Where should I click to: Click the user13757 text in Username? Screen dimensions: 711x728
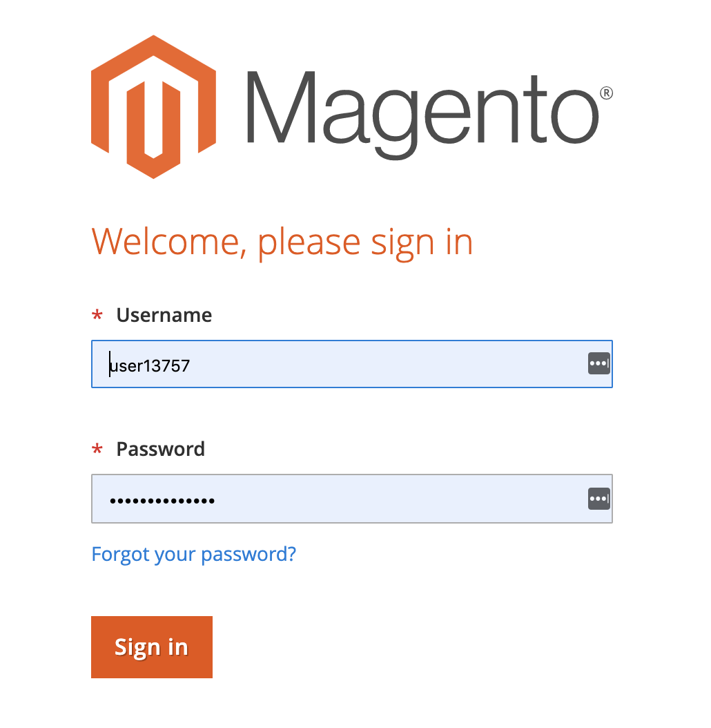pos(149,366)
